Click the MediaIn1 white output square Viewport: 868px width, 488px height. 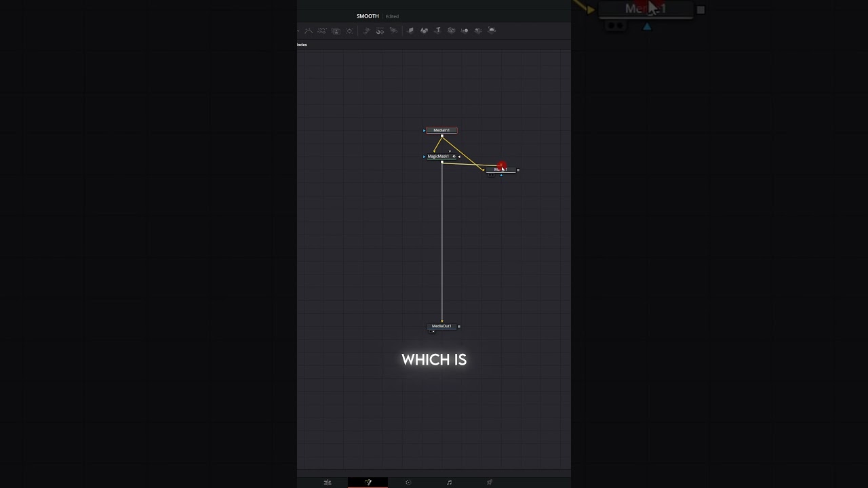[442, 136]
